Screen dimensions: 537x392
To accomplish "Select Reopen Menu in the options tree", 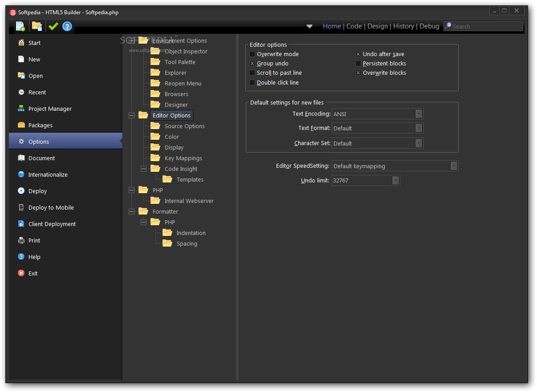I will [x=183, y=83].
